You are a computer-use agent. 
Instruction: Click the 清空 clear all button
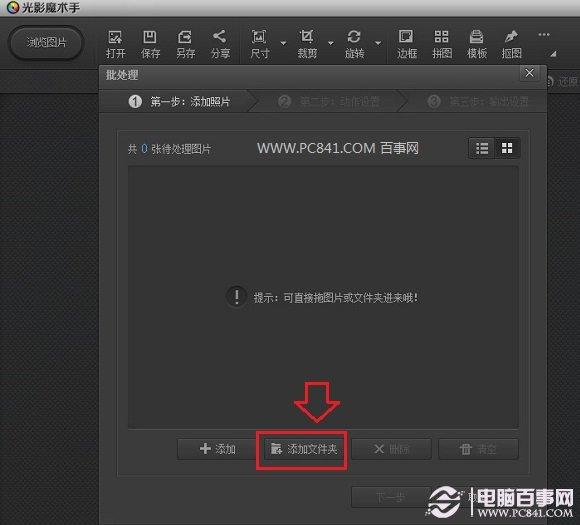pos(478,449)
